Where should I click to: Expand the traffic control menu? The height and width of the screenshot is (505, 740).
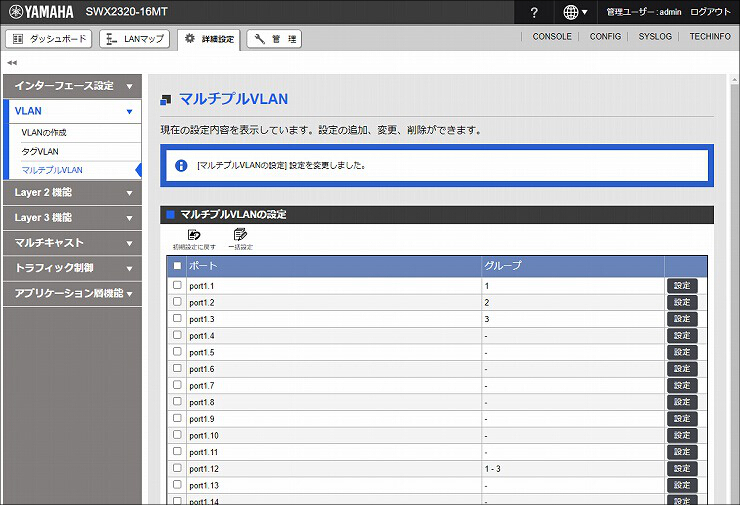72,268
